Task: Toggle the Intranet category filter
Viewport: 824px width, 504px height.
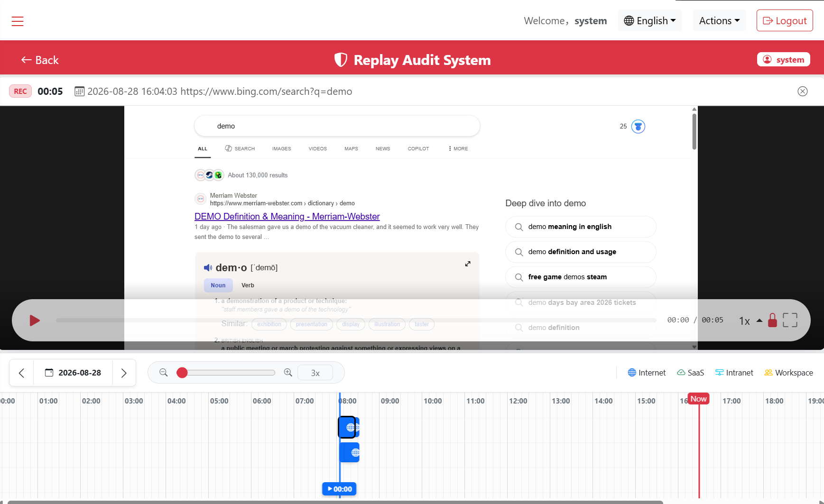Action: point(734,373)
